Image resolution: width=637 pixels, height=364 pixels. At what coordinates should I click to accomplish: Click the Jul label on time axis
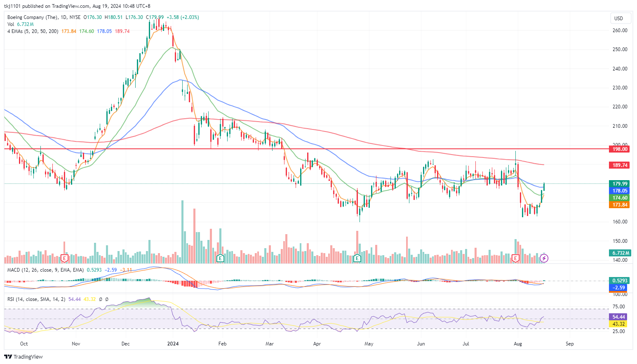pos(466,344)
